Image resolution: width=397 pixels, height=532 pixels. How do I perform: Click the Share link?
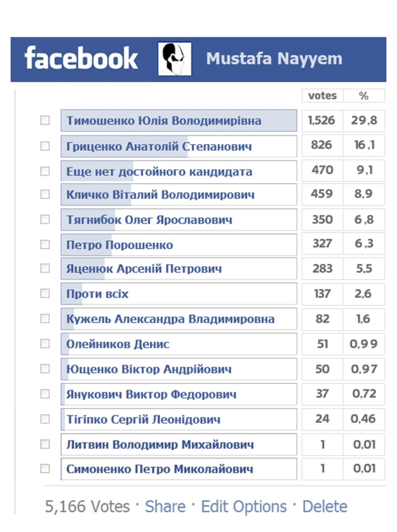click(x=165, y=507)
